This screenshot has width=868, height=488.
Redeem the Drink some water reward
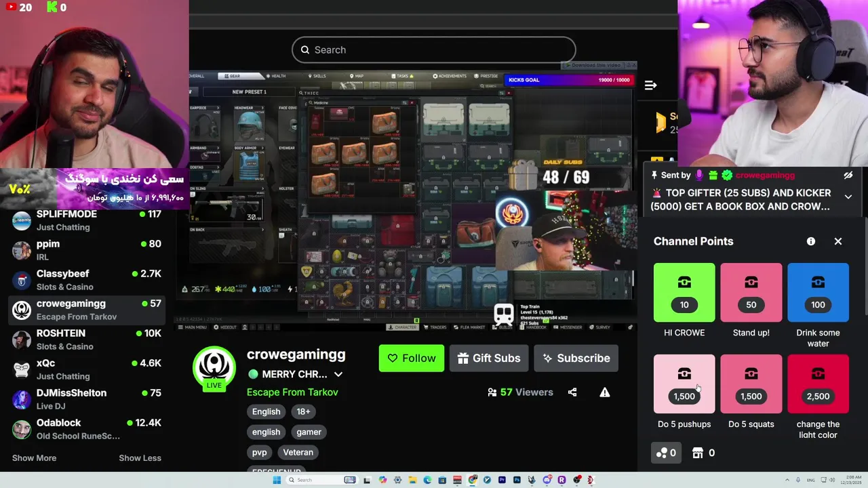[818, 293]
